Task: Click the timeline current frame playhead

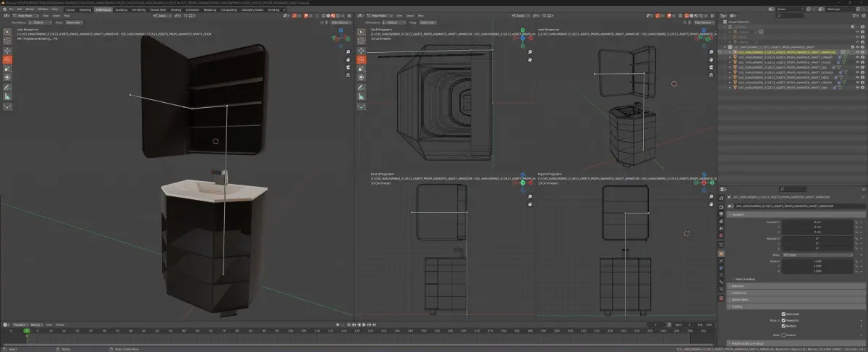Action: (27, 330)
